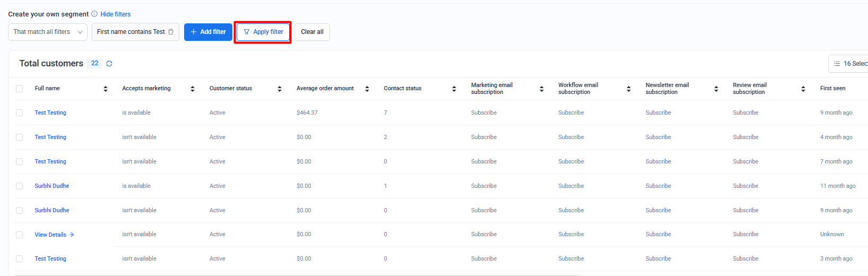Open second Surbhi Dudhe customer profile
The width and height of the screenshot is (868, 276).
(52, 210)
